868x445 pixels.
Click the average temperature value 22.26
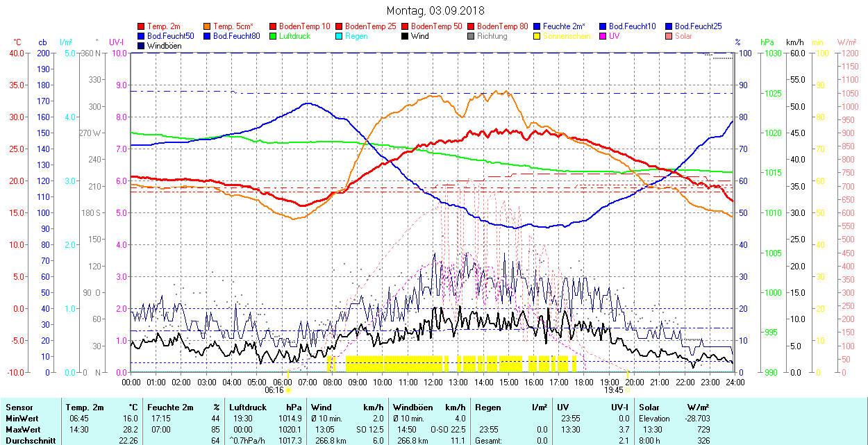[130, 441]
